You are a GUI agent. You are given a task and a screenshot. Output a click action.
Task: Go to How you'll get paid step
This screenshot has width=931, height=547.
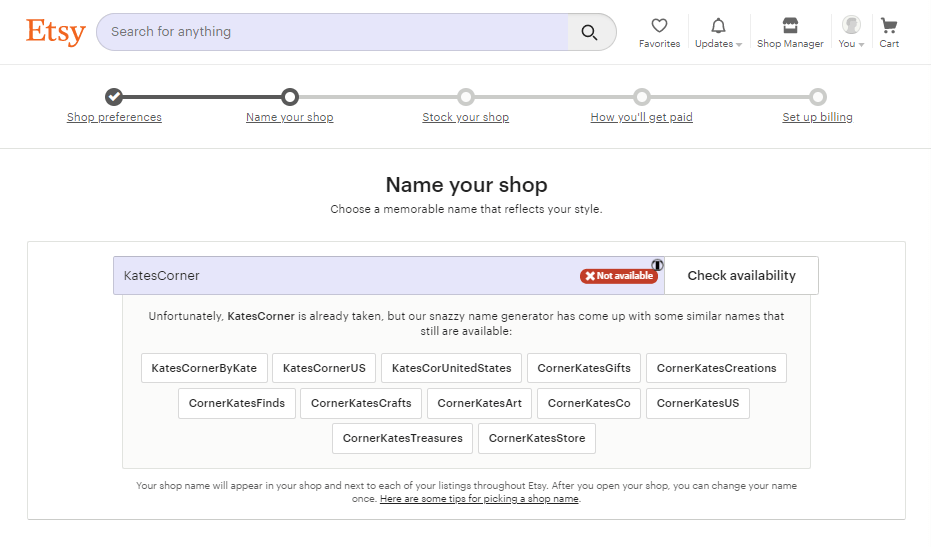pyautogui.click(x=641, y=117)
